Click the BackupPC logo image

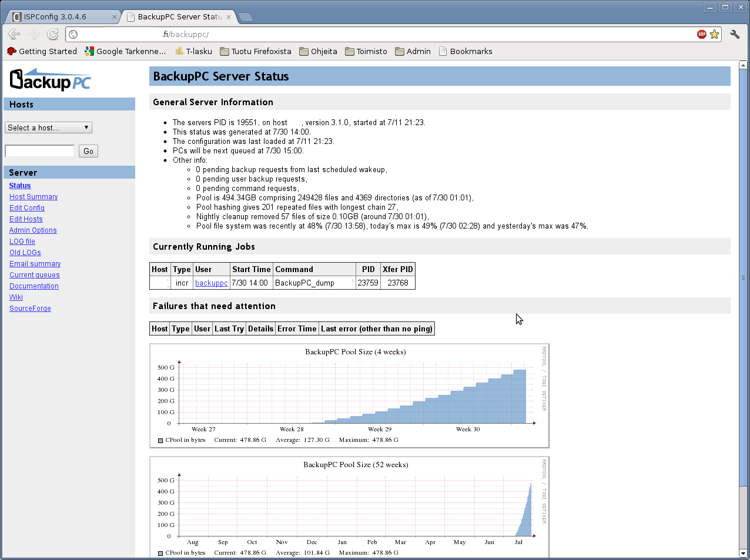pyautogui.click(x=51, y=80)
